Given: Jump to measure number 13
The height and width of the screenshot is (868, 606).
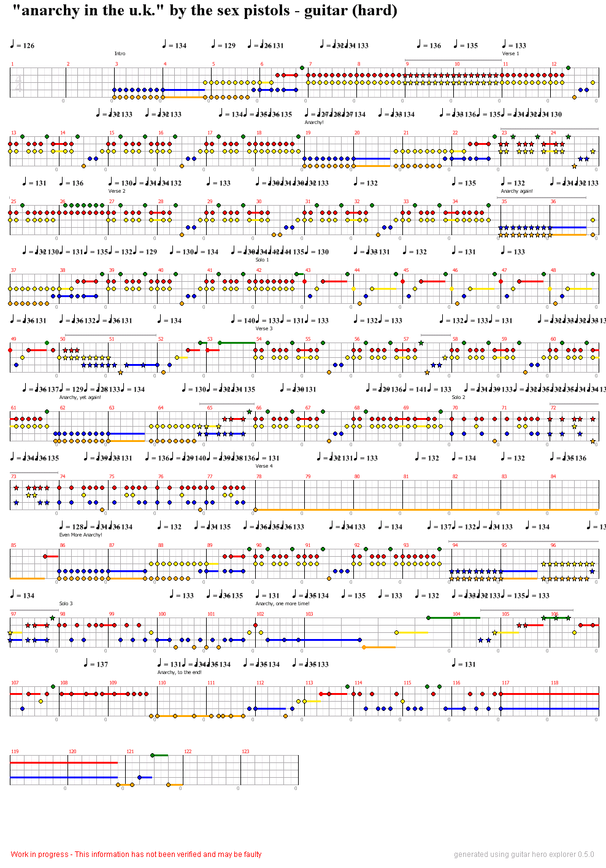Looking at the screenshot, I should tap(13, 133).
